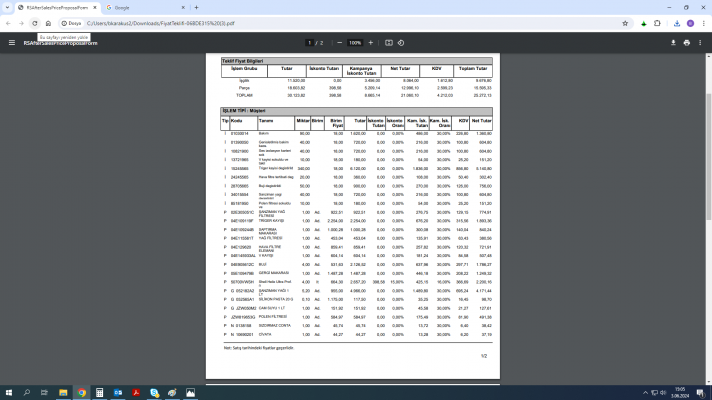Click the note text about sale-date prices
This screenshot has width=712, height=400.
(x=259, y=348)
